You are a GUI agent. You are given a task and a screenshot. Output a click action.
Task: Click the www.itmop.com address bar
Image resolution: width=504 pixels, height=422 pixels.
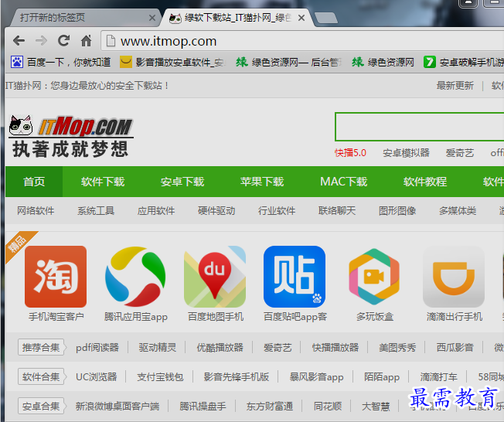point(302,41)
